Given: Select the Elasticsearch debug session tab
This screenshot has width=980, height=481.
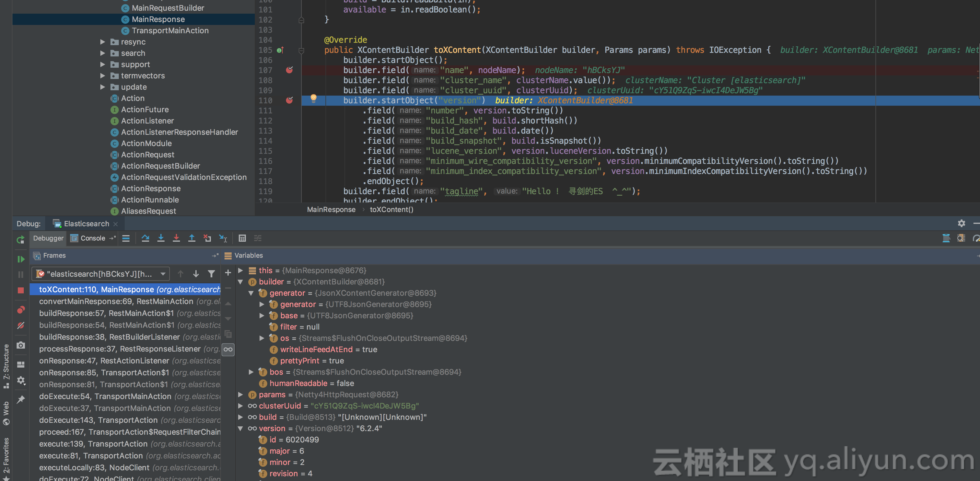Looking at the screenshot, I should coord(86,223).
